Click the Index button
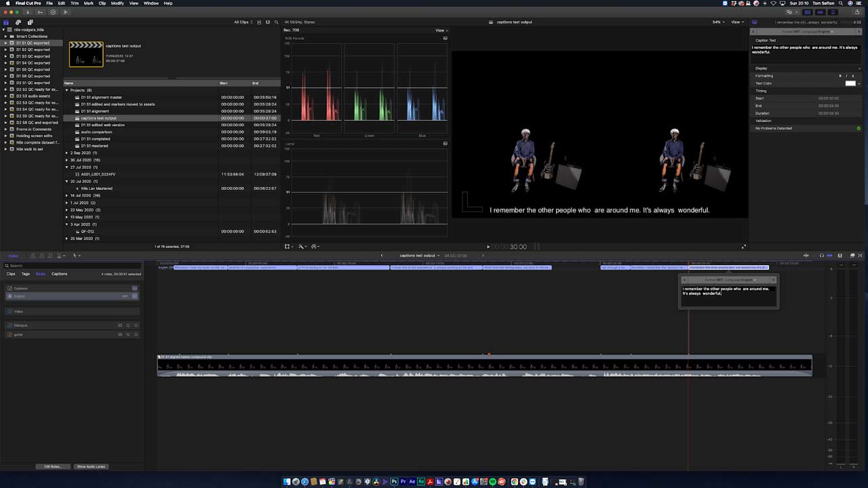The width and height of the screenshot is (868, 488). point(13,256)
